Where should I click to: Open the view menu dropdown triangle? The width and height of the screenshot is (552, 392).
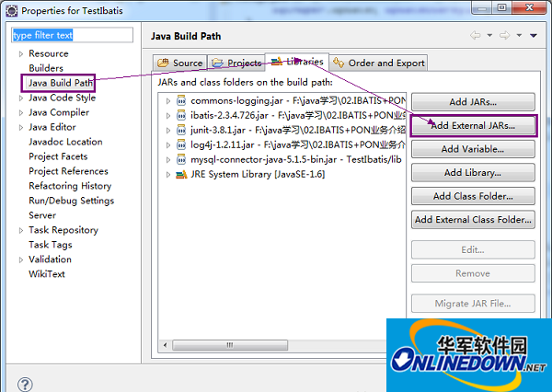coord(534,35)
